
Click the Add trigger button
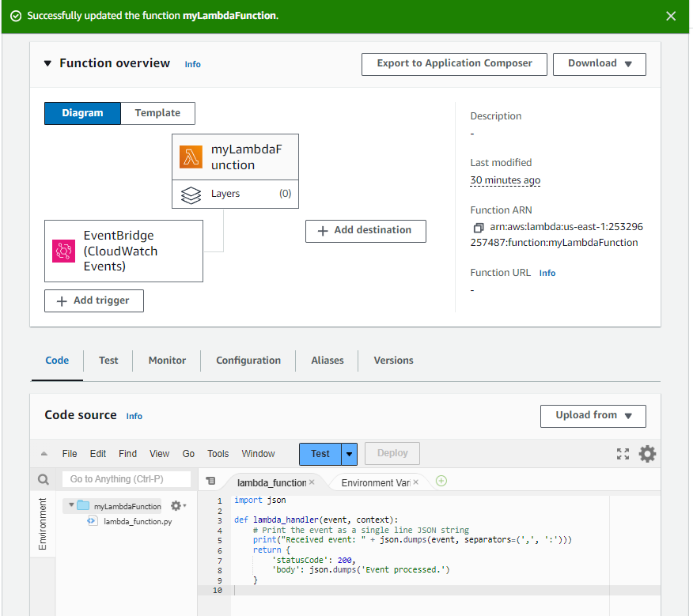[93, 301]
